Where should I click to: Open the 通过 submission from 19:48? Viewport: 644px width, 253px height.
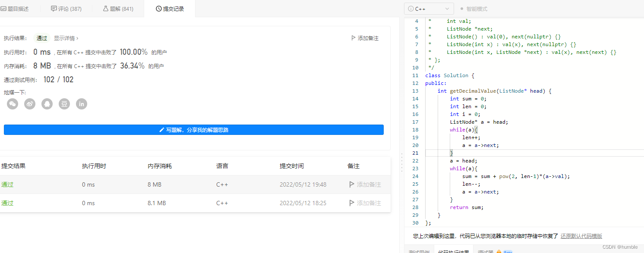(x=7, y=184)
